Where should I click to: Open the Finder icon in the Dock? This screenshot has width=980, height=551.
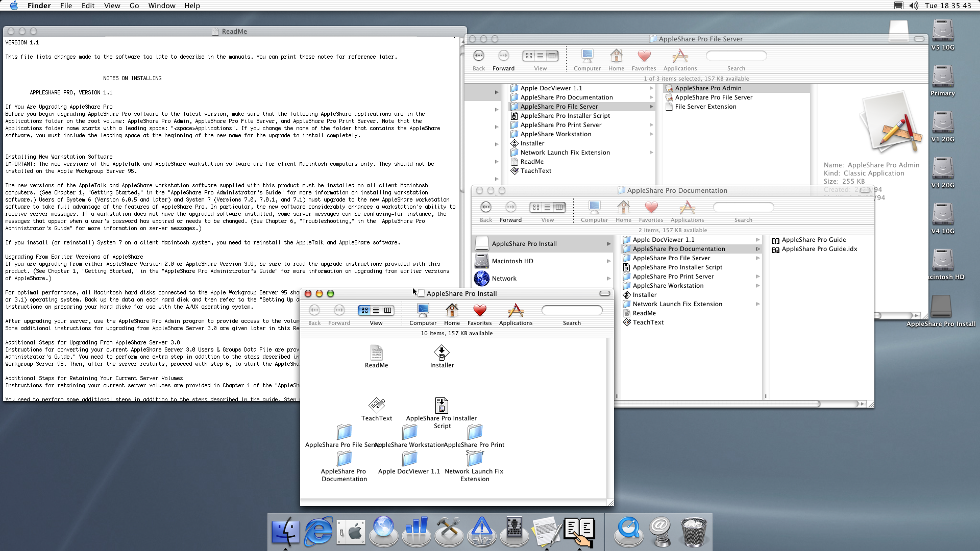285,532
